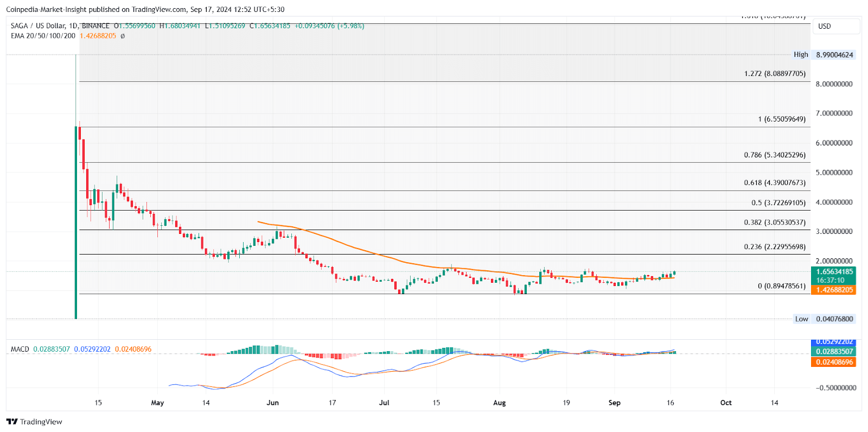Click price axis label 2.00000000

[x=834, y=261]
